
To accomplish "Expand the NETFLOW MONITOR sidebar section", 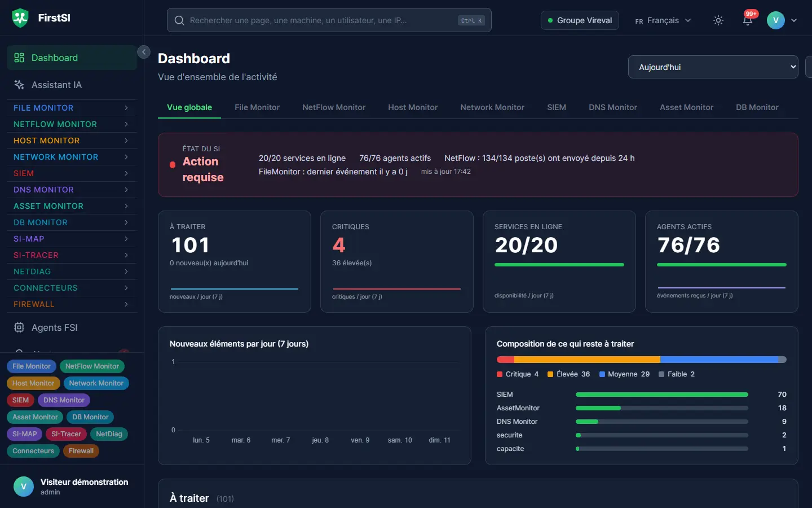I will click(x=72, y=124).
